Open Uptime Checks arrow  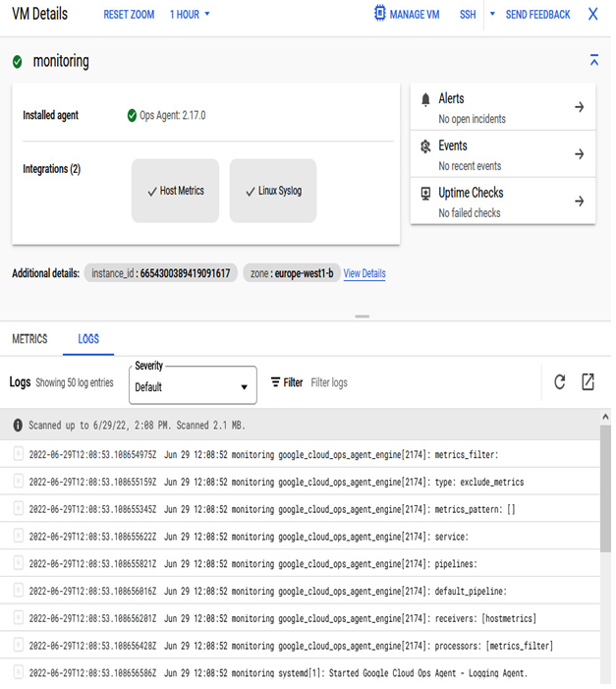(579, 201)
